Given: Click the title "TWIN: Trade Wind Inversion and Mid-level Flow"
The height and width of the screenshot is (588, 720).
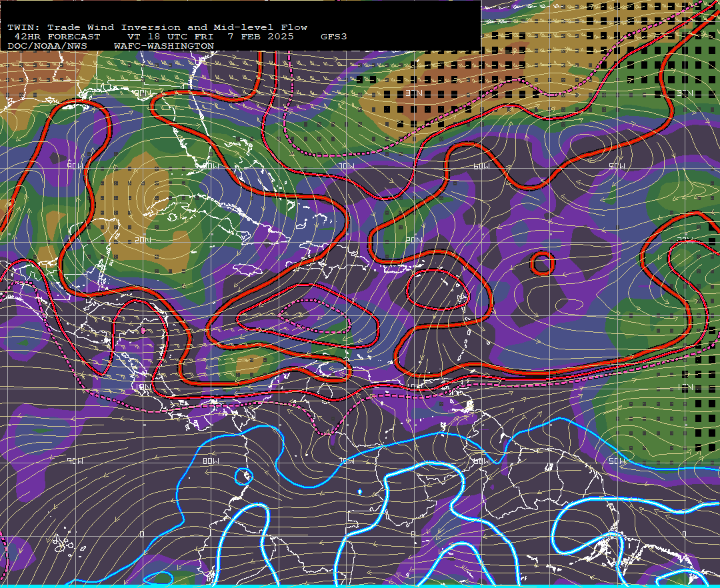Looking at the screenshot, I should pyautogui.click(x=157, y=27).
